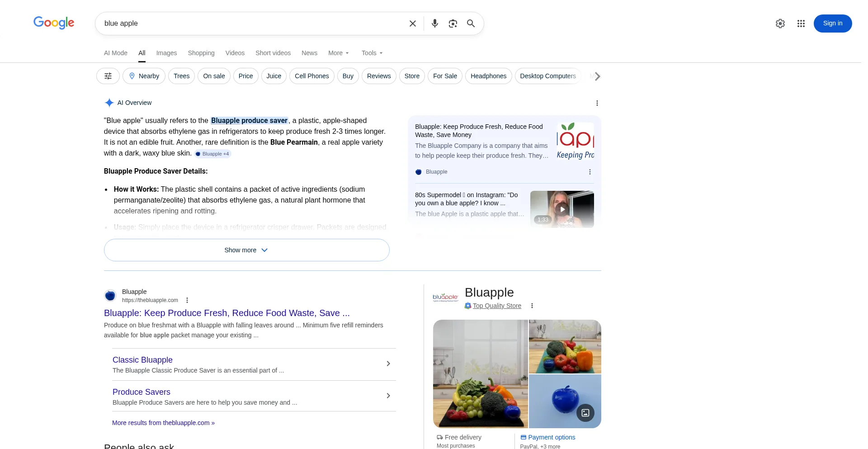
Task: Apply the Reviews filter chip
Action: 379,76
